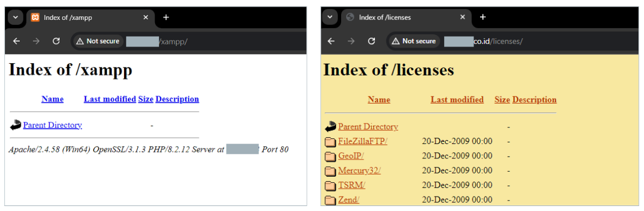This screenshot has width=644, height=211.
Task: Click folder icon beside TSRM/
Action: tap(331, 186)
